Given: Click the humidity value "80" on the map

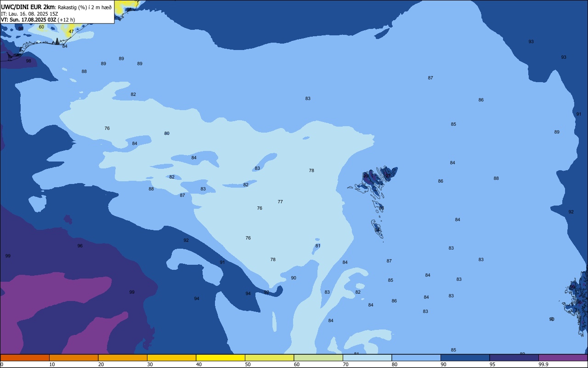Looking at the screenshot, I should (x=167, y=134).
